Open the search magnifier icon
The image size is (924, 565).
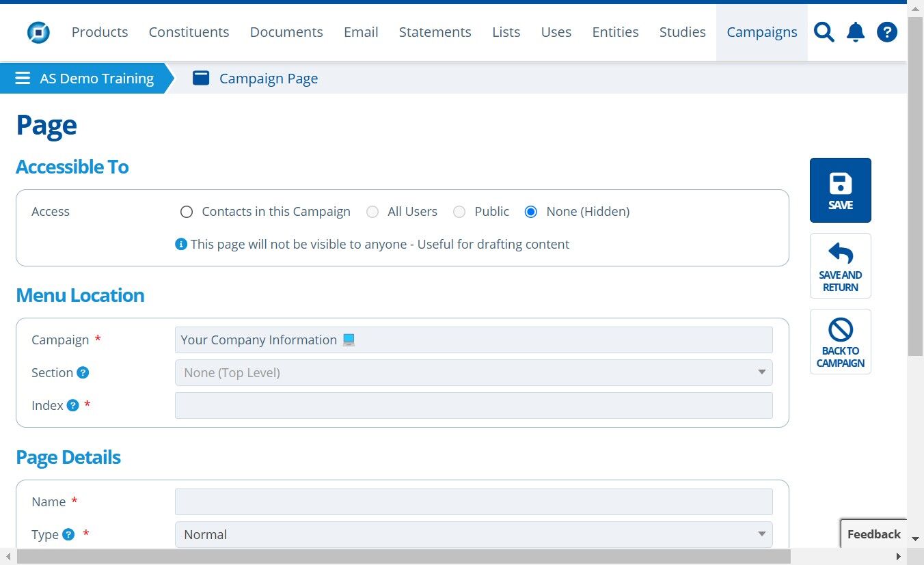[x=824, y=32]
